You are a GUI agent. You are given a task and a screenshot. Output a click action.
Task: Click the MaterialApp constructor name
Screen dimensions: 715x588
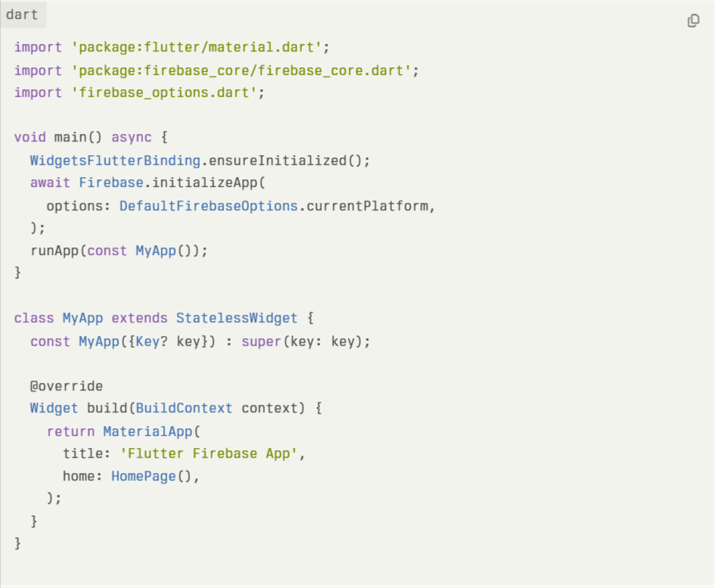[x=148, y=431]
